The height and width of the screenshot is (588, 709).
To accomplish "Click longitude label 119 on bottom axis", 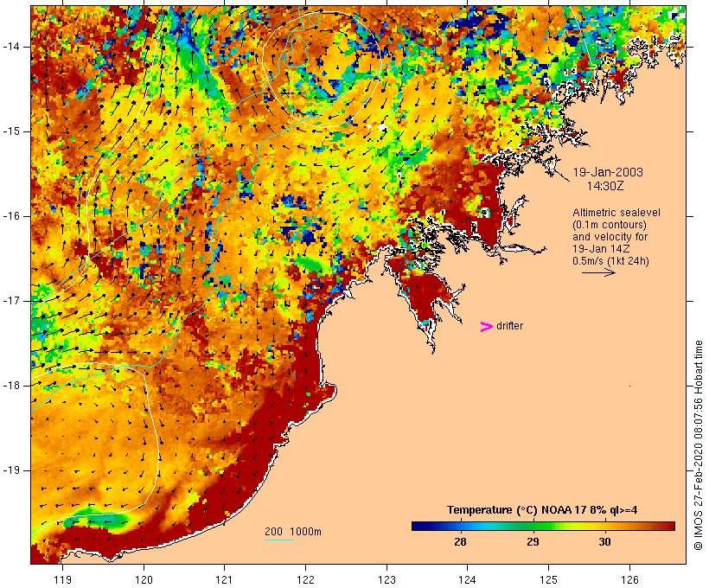I will pos(62,578).
